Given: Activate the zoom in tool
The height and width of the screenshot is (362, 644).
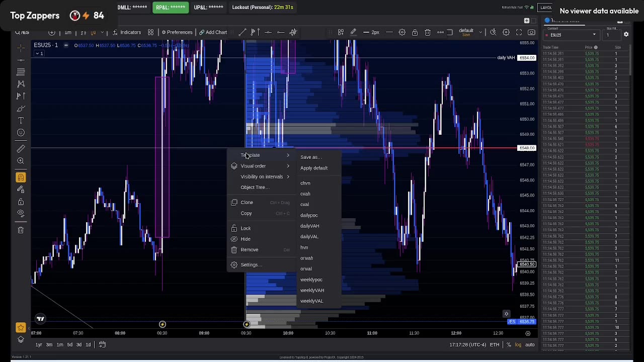Looking at the screenshot, I should tap(21, 161).
